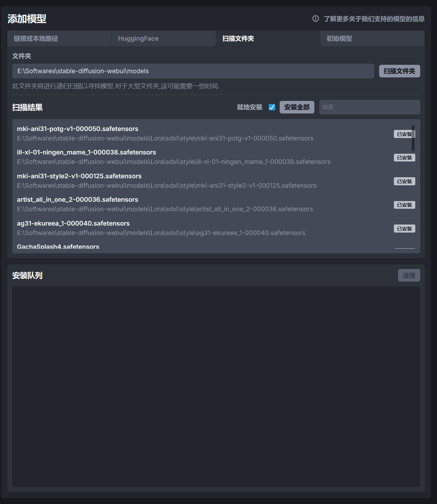Screen dimensions: 437x504
Task: Switch to the 链接或本地路径 tab
Action: pyautogui.click(x=36, y=39)
